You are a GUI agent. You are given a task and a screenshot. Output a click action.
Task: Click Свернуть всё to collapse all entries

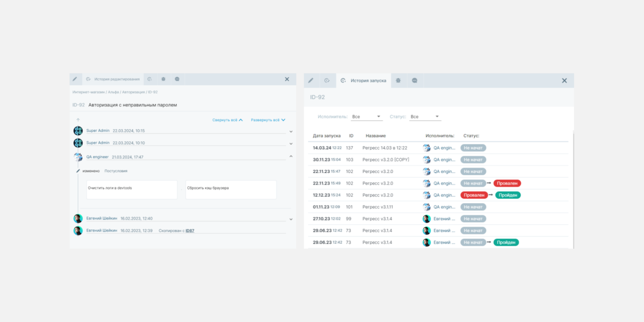pos(227,120)
